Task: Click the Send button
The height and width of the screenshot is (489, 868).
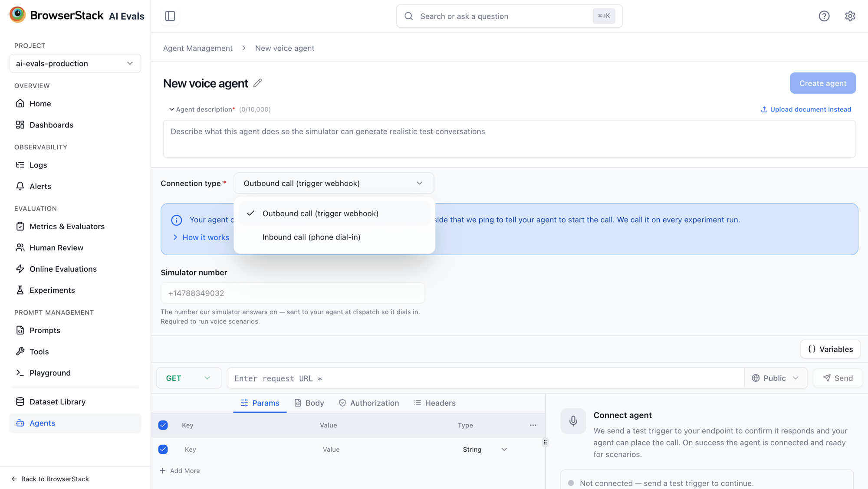Action: click(x=838, y=378)
